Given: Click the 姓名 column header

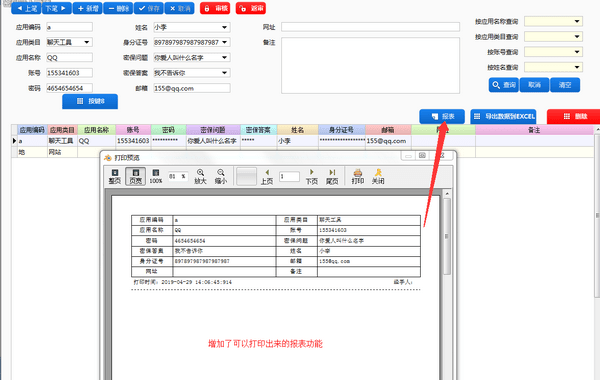Looking at the screenshot, I should pos(298,130).
